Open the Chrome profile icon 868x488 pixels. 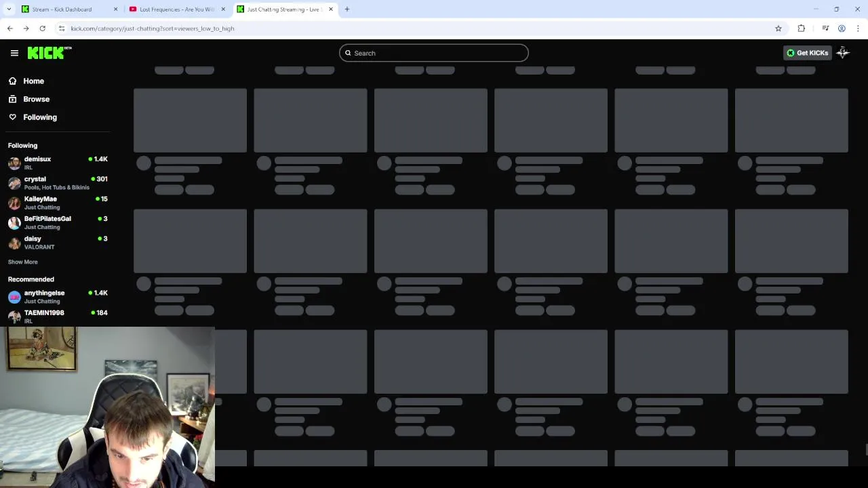click(x=842, y=28)
